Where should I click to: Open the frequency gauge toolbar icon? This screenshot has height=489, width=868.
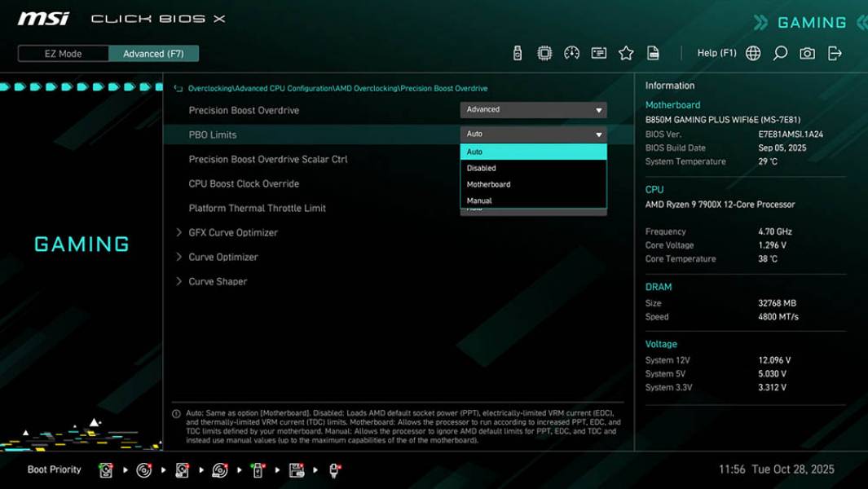[x=571, y=52]
